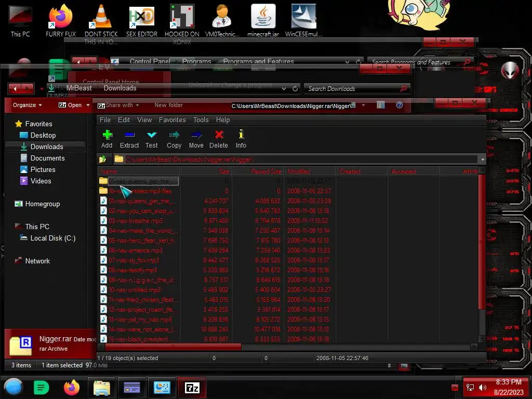532x399 pixels.
Task: Open Firefox from the taskbar
Action: (x=72, y=388)
